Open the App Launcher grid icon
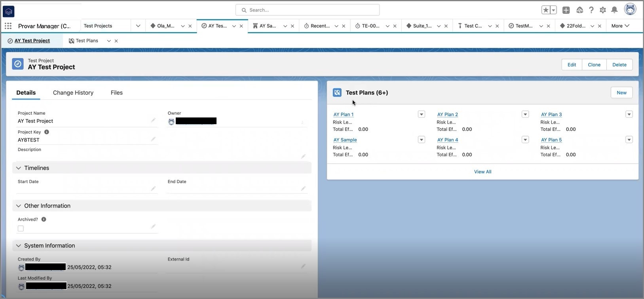 point(8,26)
